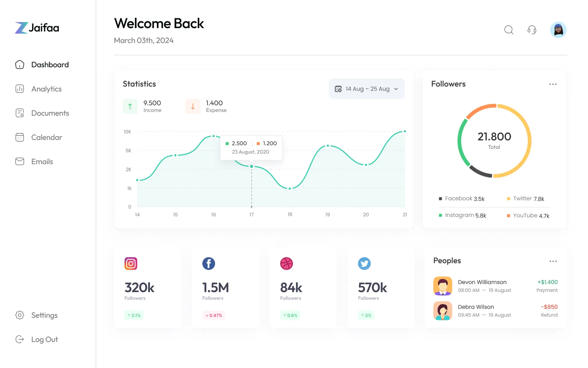Click the Twitter yellow legend swatch
The height and width of the screenshot is (368, 588).
508,199
